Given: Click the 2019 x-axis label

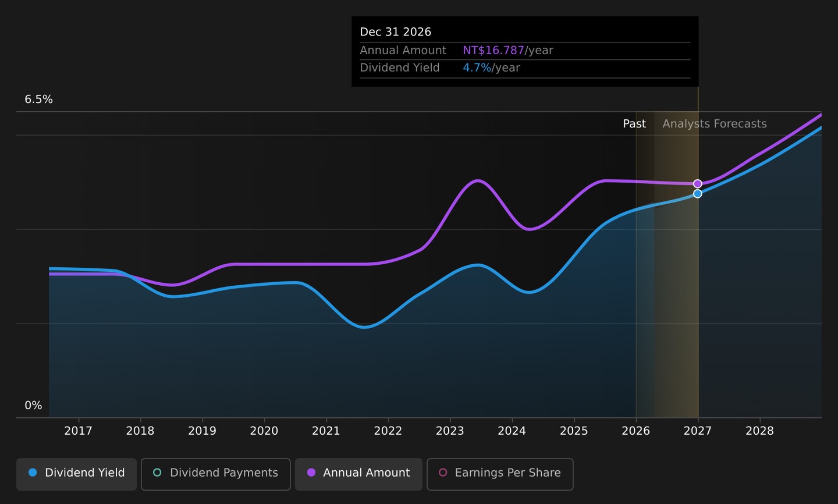Looking at the screenshot, I should (x=202, y=431).
